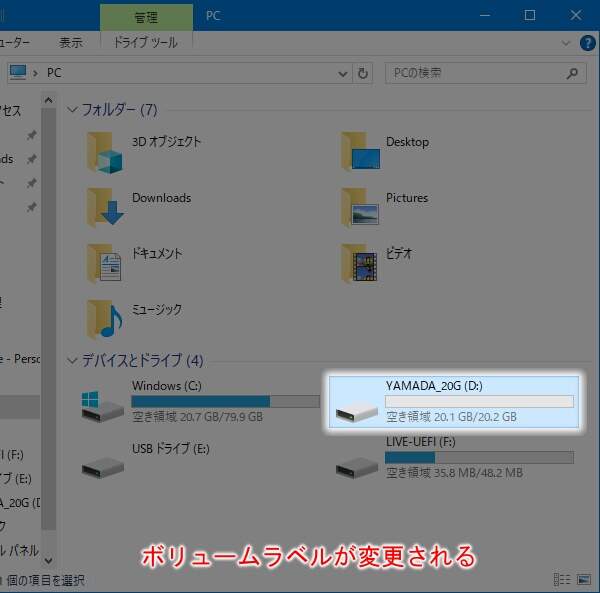
Task: Click the '空き領域 35.8 MB/48.2 MB' text
Action: coord(454,473)
